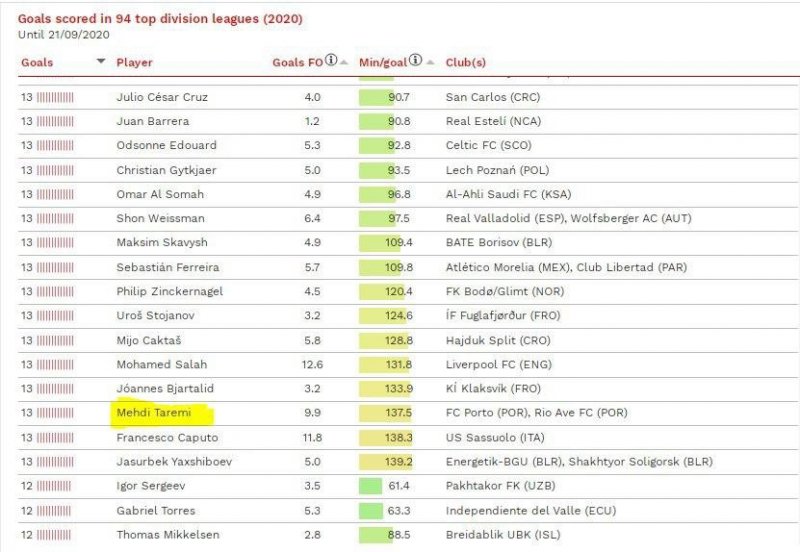Click the sort arrow next to Min/goal

tap(430, 63)
